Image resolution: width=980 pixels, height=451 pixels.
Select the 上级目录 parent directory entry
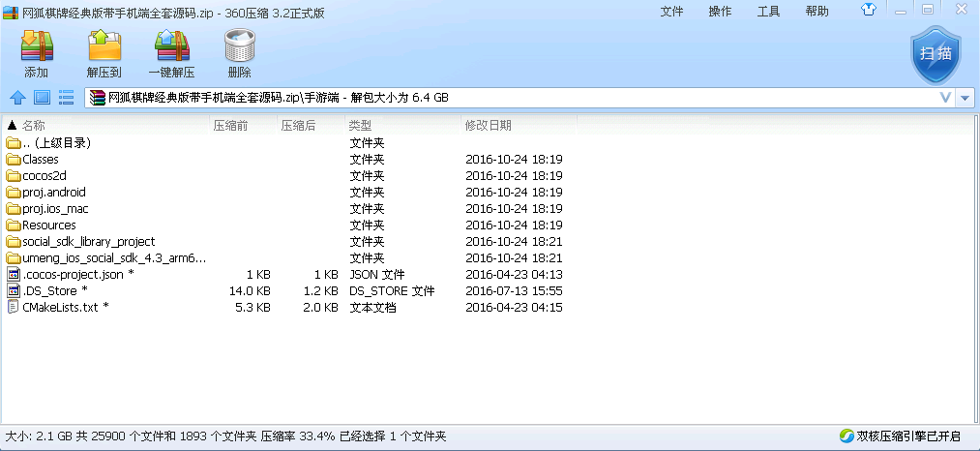tap(56, 142)
